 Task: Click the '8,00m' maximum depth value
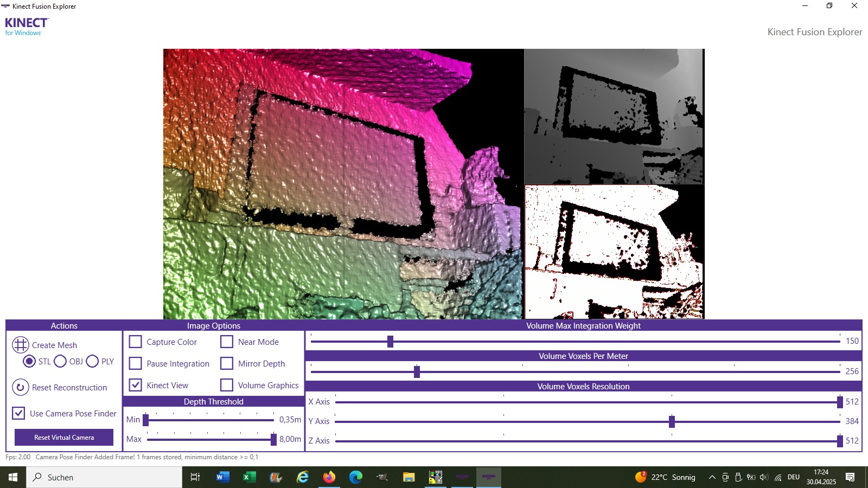pyautogui.click(x=290, y=439)
